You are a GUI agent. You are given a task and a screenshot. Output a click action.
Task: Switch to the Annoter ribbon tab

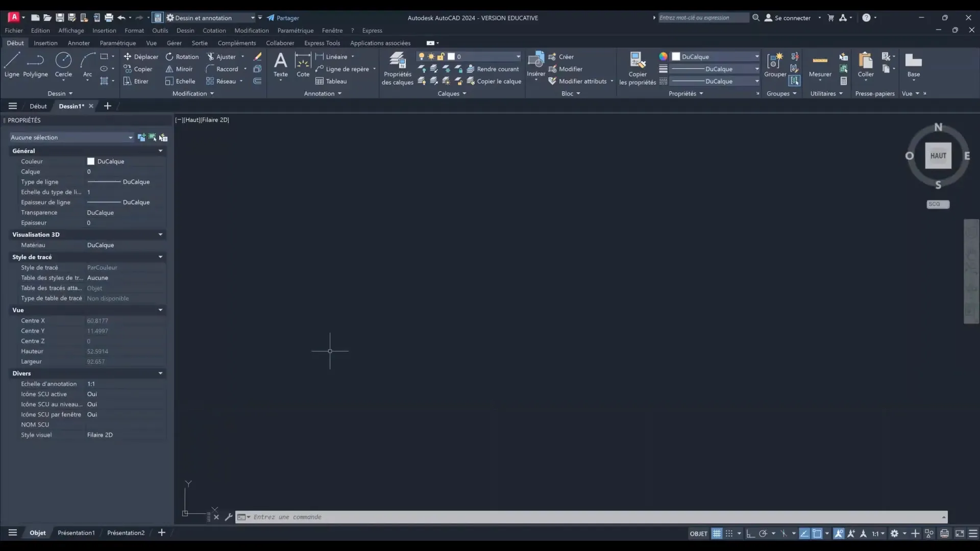(79, 43)
